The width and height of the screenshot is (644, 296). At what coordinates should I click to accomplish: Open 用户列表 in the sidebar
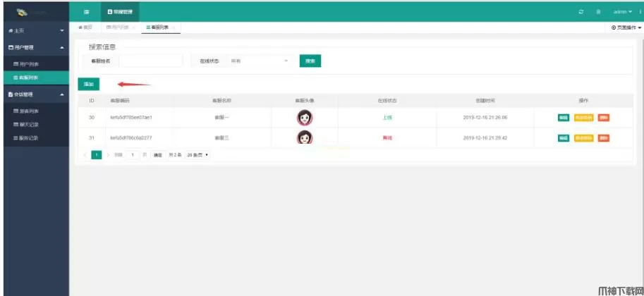click(36, 64)
